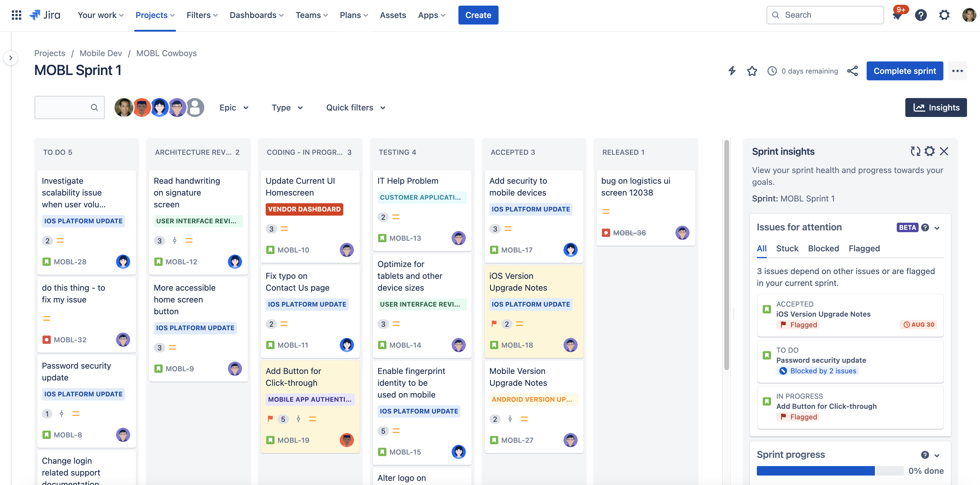Open Quick filters dropdown
This screenshot has height=485, width=980.
pyautogui.click(x=355, y=107)
